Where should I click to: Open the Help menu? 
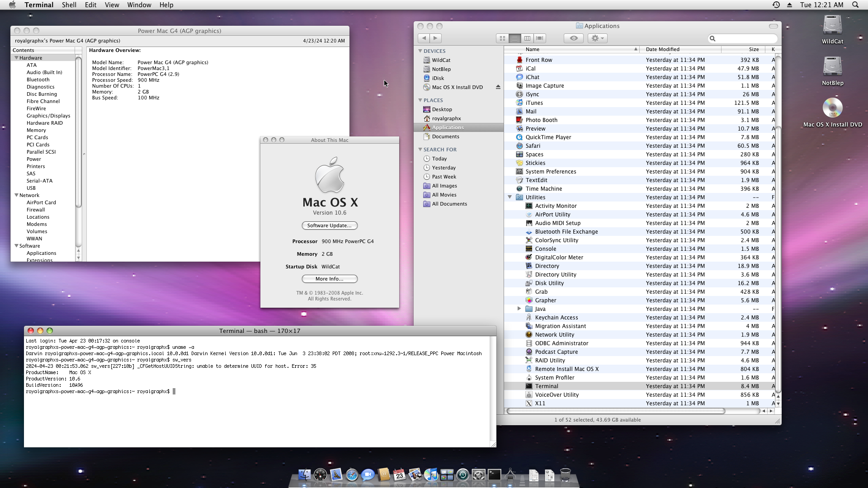point(166,5)
